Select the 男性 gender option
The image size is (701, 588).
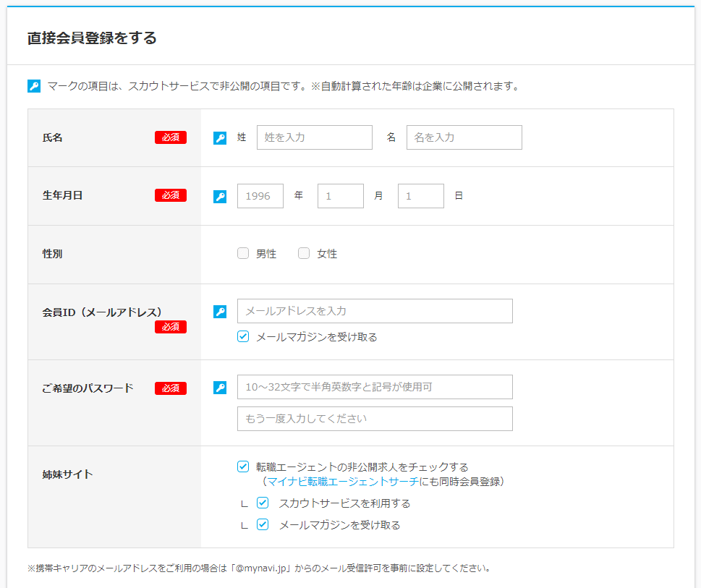(x=243, y=253)
